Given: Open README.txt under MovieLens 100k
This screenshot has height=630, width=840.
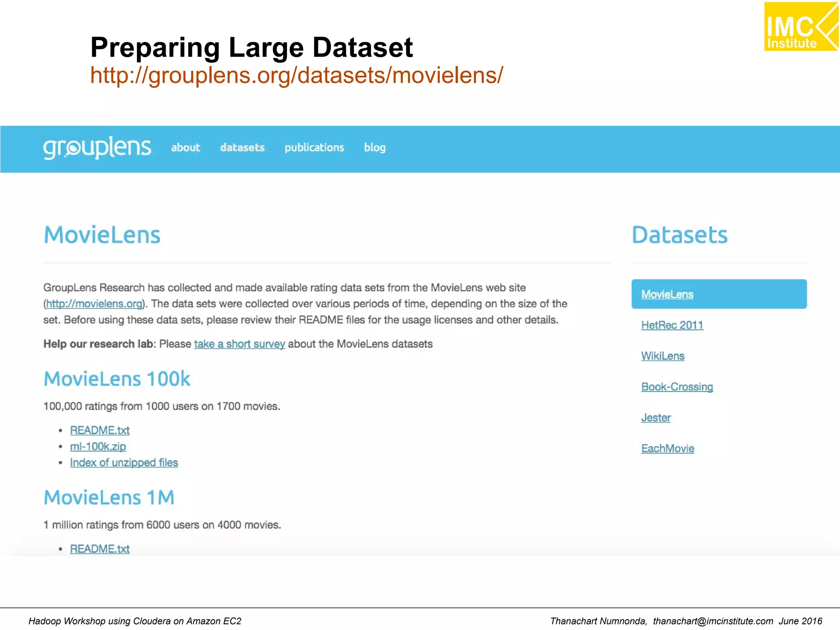Looking at the screenshot, I should coord(100,430).
